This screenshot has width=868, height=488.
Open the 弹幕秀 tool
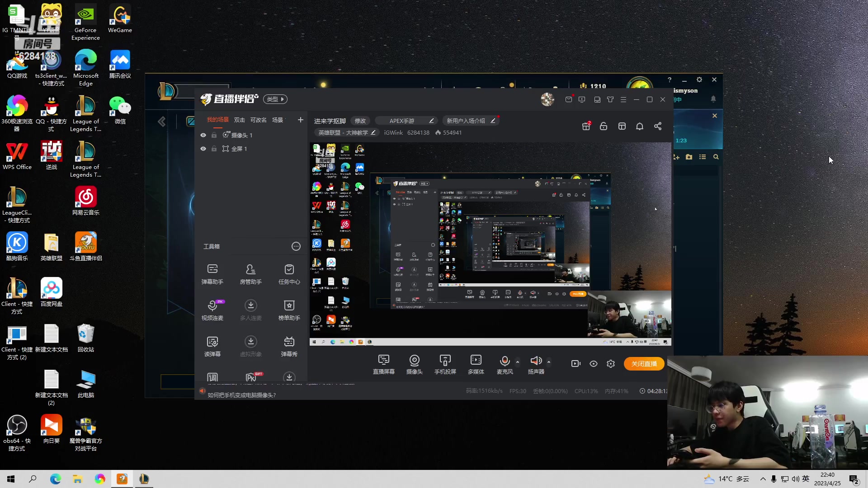click(x=289, y=346)
